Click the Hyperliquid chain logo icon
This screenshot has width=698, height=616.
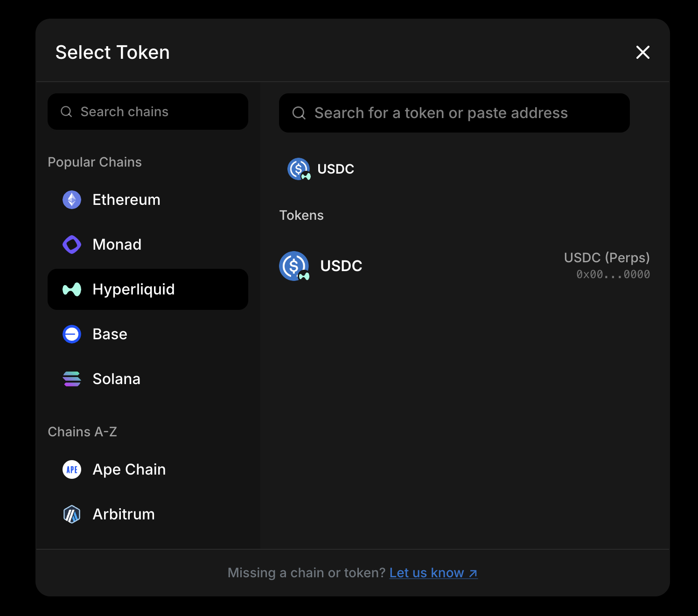point(72,289)
